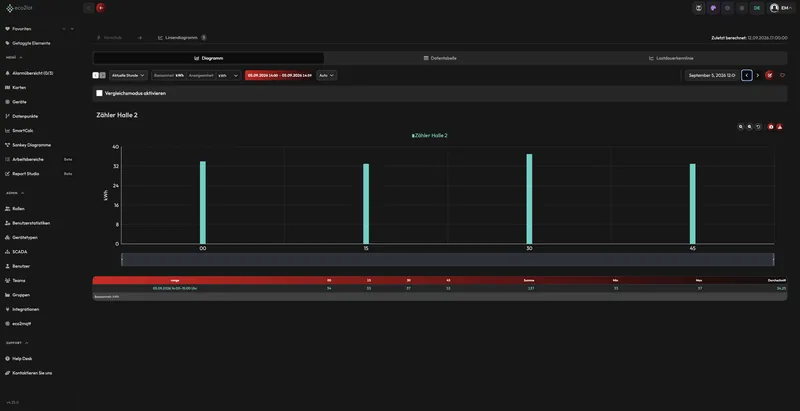Open the purple palette theme icon
Viewport: 800px width, 411px height.
[x=713, y=8]
